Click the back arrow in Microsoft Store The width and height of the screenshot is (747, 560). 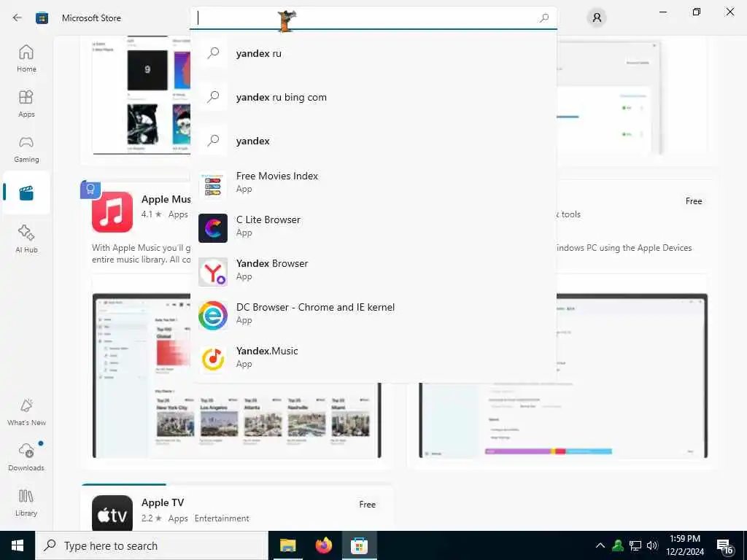(x=18, y=17)
